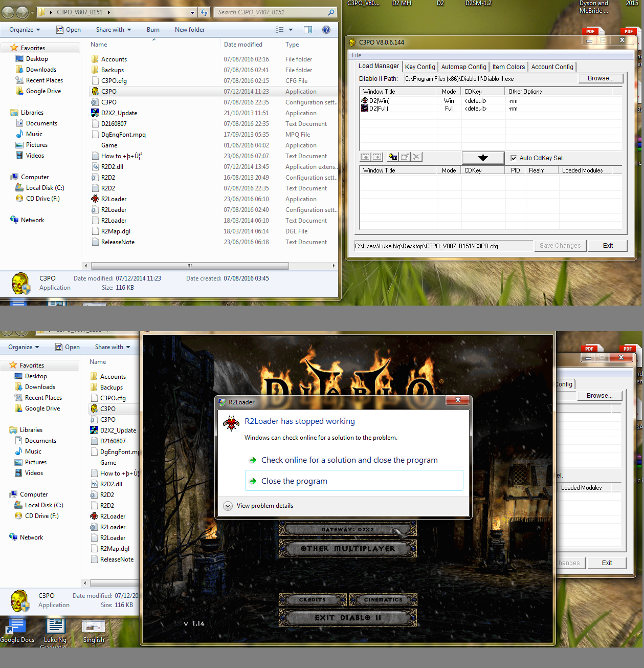Click the Realm column header

542,170
